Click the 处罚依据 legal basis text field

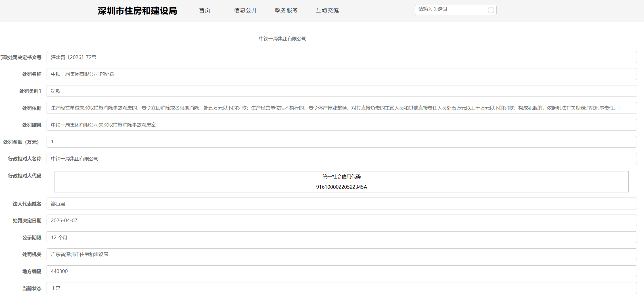341,108
